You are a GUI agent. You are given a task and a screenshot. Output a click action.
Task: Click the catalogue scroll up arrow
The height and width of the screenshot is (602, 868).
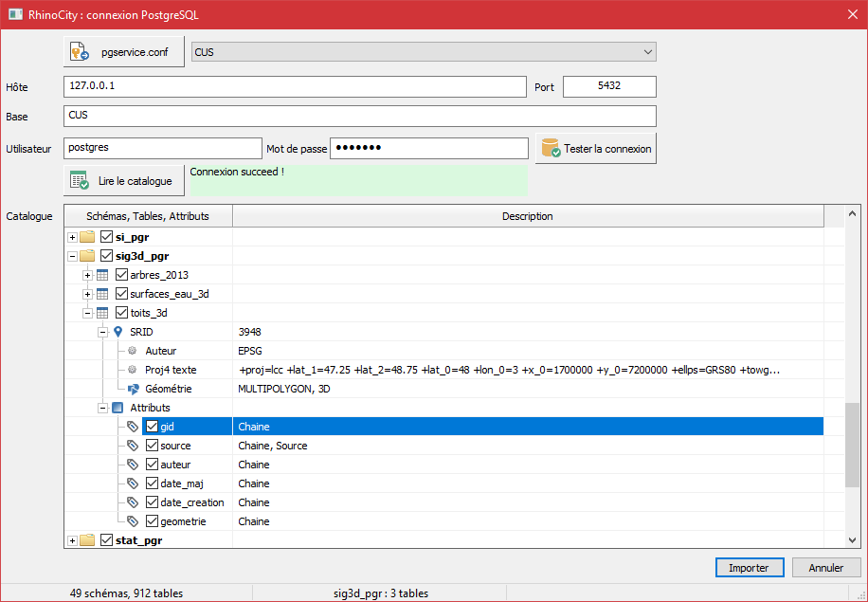click(853, 213)
